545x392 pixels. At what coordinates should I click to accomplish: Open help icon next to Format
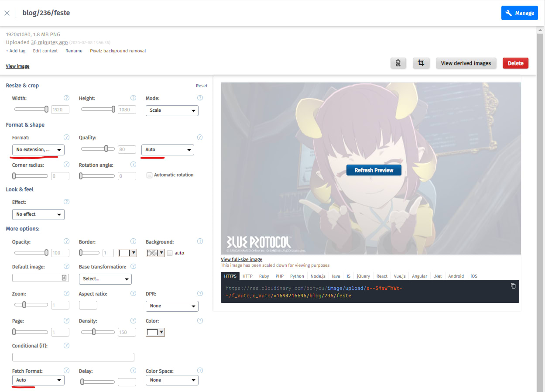click(66, 138)
